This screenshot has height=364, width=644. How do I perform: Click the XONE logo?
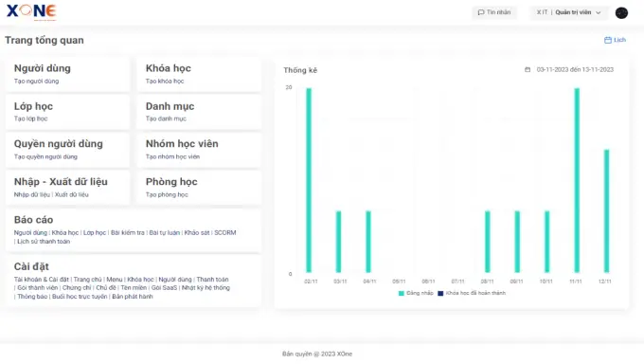[31, 12]
